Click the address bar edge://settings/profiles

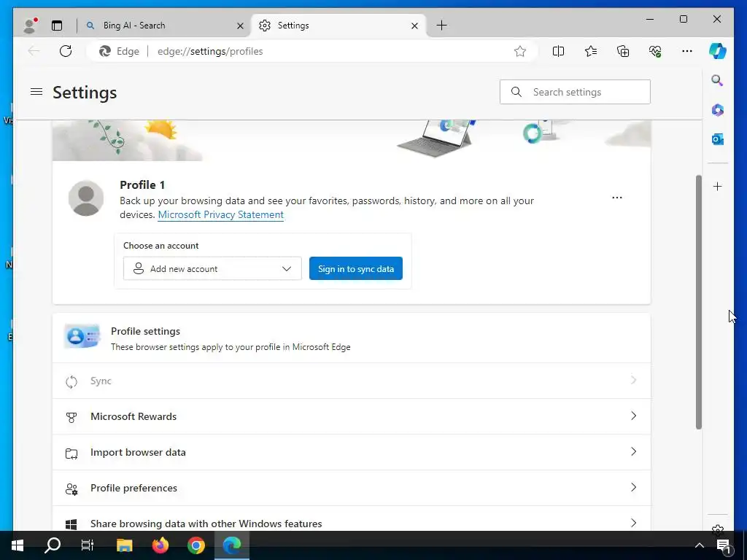pyautogui.click(x=210, y=51)
